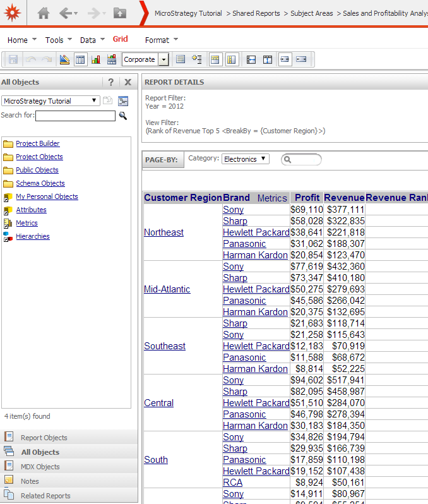This screenshot has width=428, height=504.
Task: Open the Schema Objects folder
Action: [x=40, y=183]
